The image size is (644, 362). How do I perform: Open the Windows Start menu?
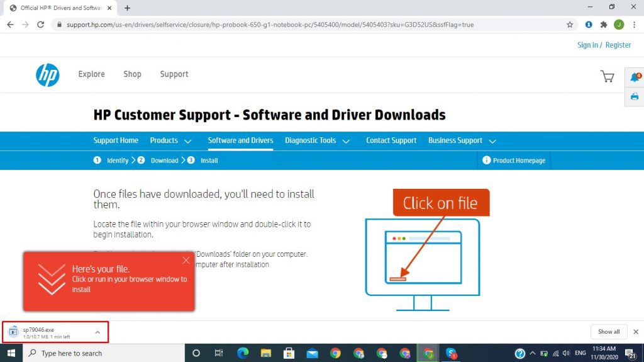coord(11,353)
